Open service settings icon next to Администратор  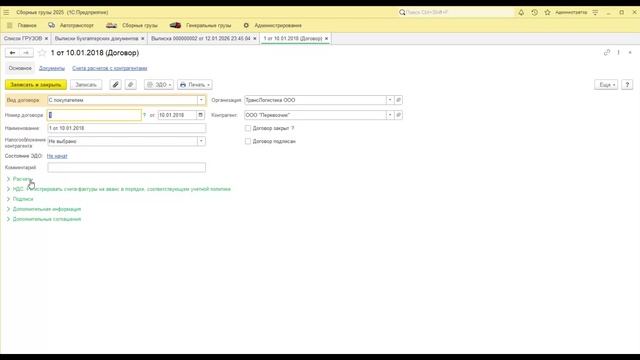pyautogui.click(x=596, y=12)
